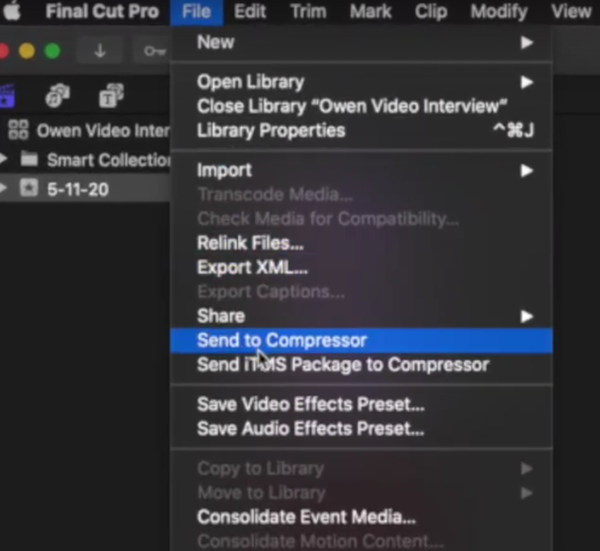600x551 pixels.
Task: Open the Clip menu
Action: [x=430, y=11]
